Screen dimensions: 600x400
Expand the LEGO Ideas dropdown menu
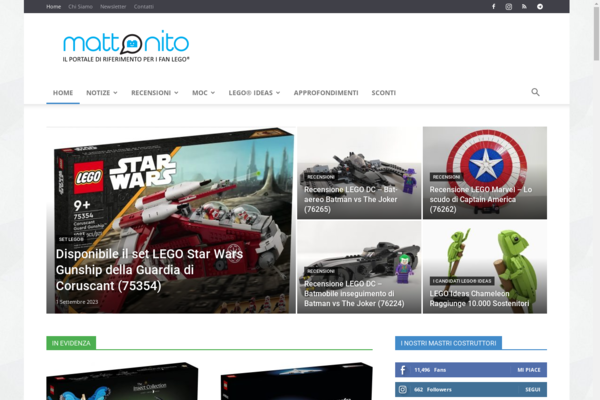pos(254,92)
